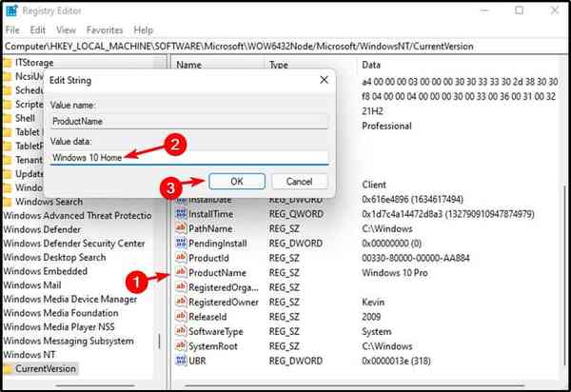Screen dimensions: 571x392
Task: Click the Value name field showing ProductName
Action: (189, 121)
